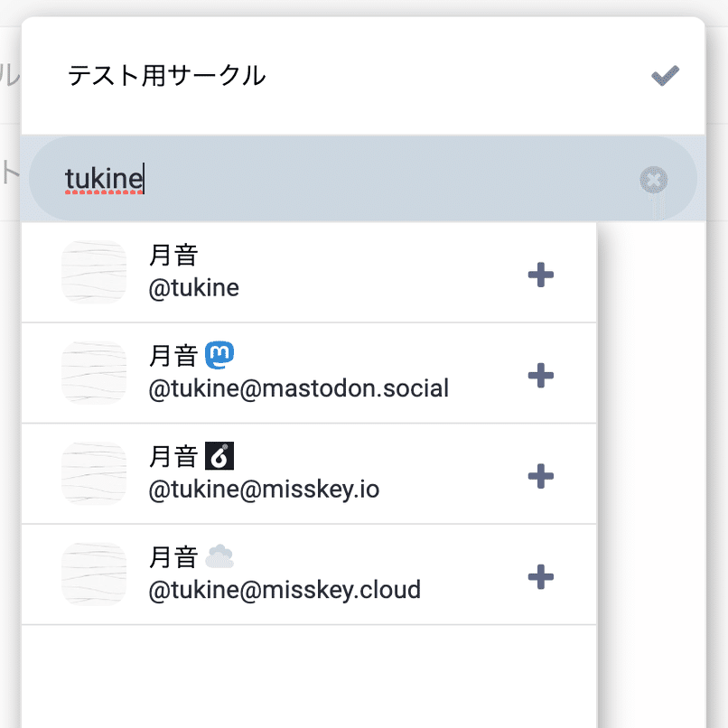728x728 pixels.
Task: Click the black misskey.io logo emoji
Action: point(219,456)
